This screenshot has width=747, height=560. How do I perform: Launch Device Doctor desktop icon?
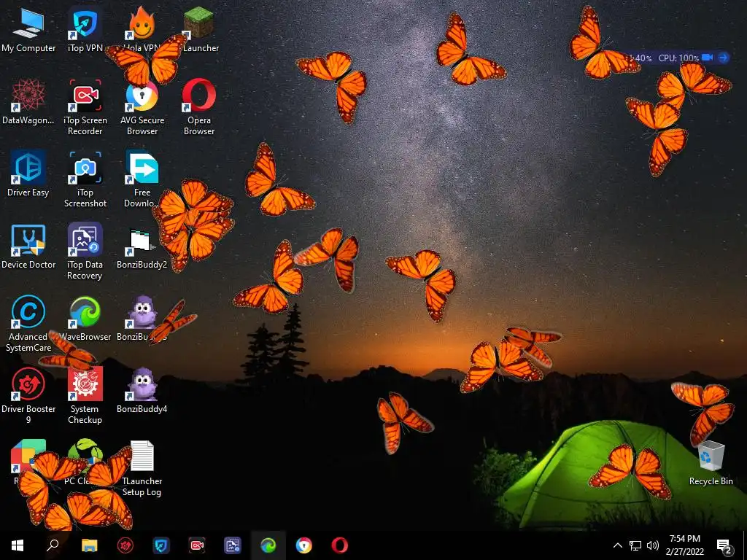[x=28, y=246]
